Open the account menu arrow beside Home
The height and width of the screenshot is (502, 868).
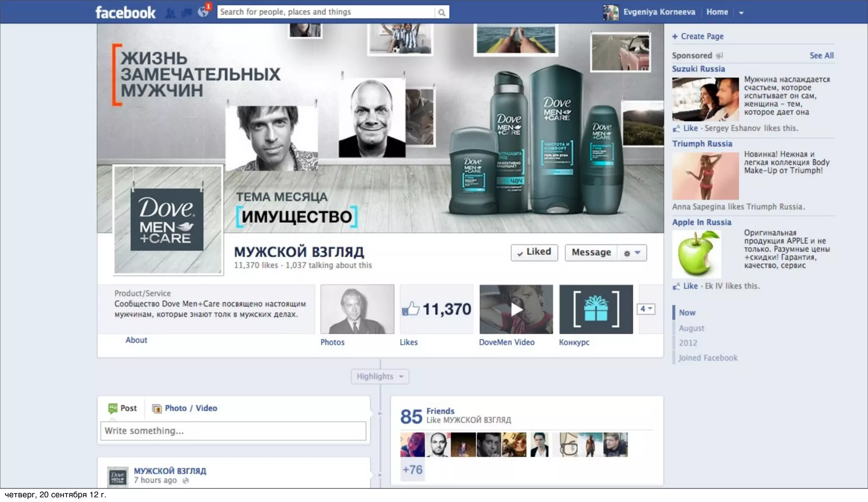point(741,13)
